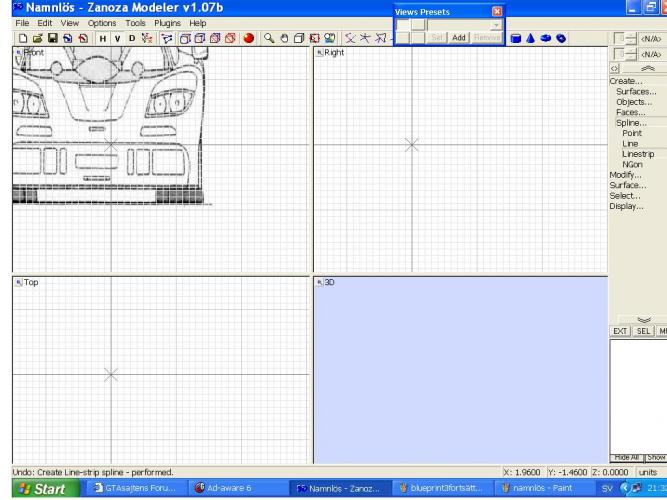Toggle the D axis lock button
The width and height of the screenshot is (667, 500).
pyautogui.click(x=132, y=38)
